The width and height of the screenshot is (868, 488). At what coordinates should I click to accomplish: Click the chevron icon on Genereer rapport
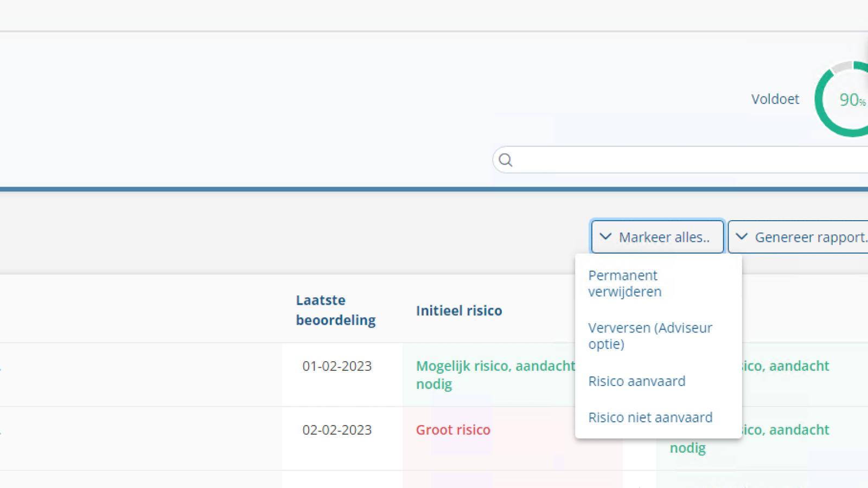(742, 237)
